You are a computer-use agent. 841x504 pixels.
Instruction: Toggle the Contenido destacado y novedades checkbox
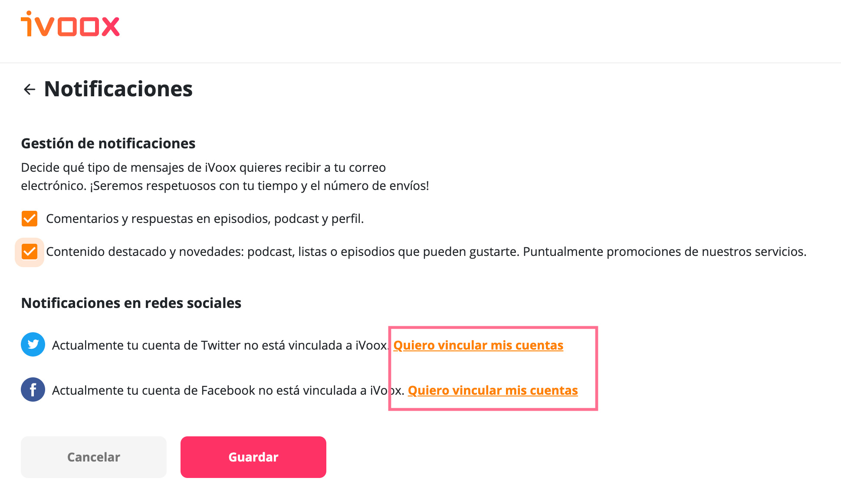coord(30,252)
